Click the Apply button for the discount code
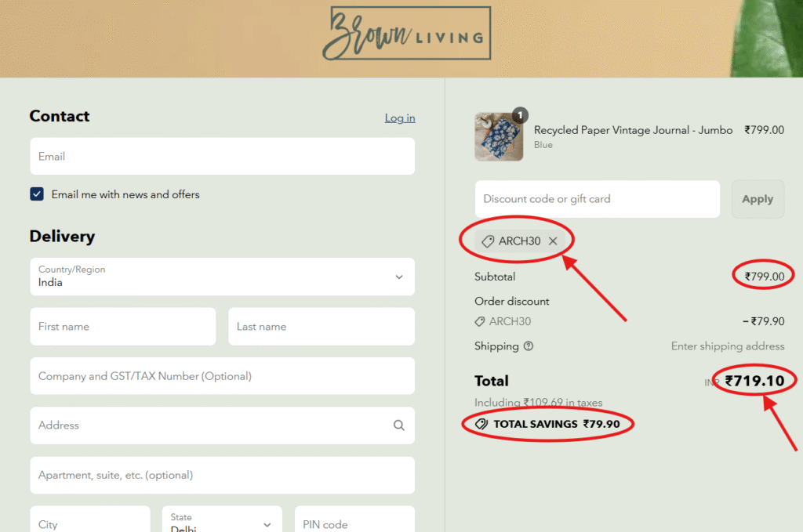 click(x=758, y=199)
